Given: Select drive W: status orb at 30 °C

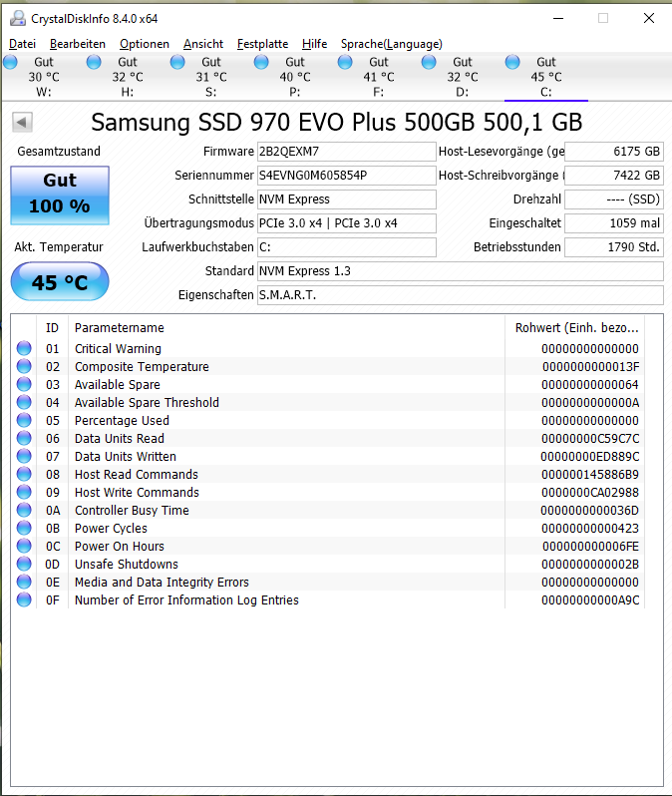Looking at the screenshot, I should point(10,63).
